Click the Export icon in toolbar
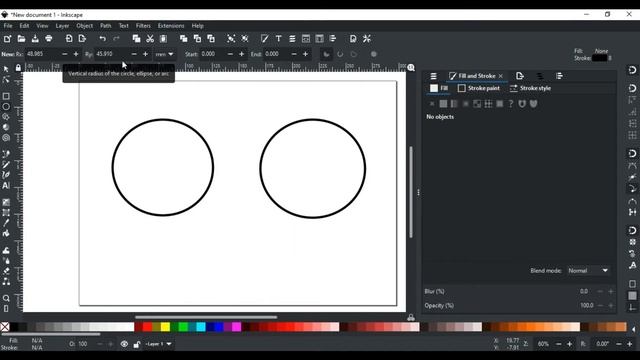640x360 pixels. (82, 39)
